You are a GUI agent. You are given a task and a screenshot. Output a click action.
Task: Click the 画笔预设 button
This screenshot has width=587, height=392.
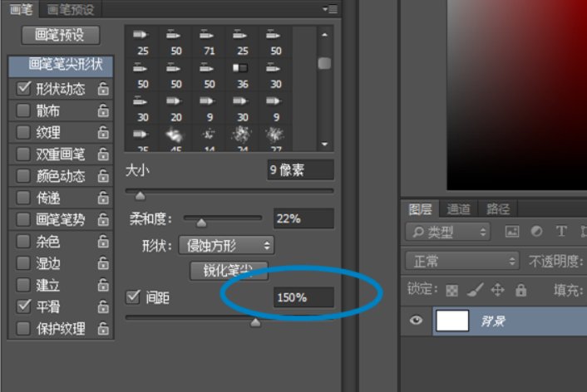pos(61,35)
